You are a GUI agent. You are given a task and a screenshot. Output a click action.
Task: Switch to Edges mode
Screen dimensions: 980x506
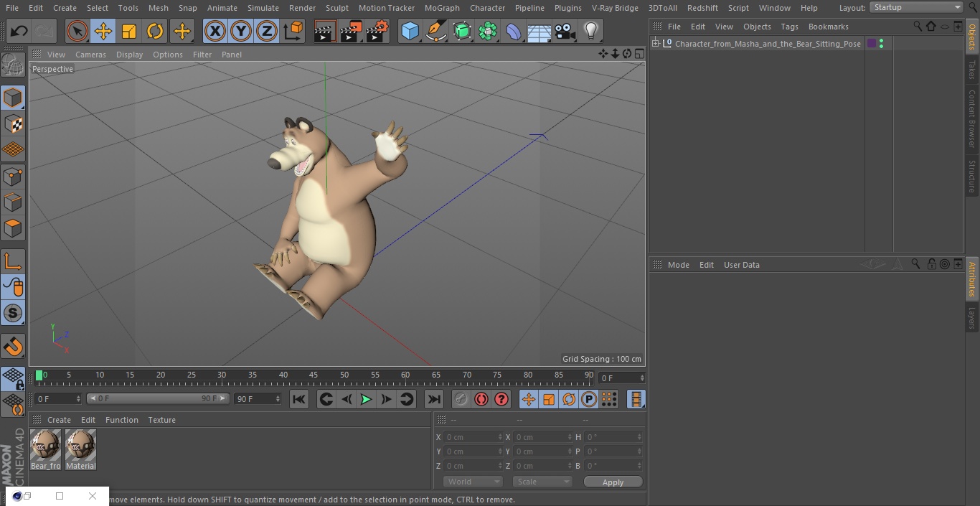[x=13, y=202]
